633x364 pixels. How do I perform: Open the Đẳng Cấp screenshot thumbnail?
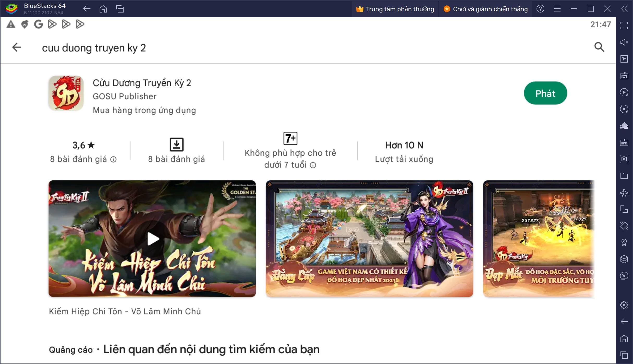[369, 239]
